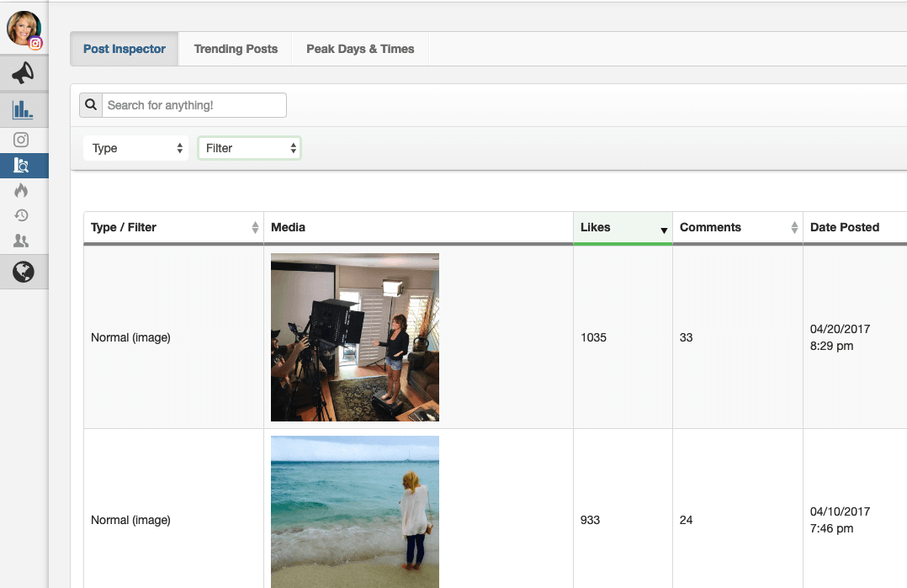907x588 pixels.
Task: Click the search magnifier icon
Action: click(x=90, y=104)
